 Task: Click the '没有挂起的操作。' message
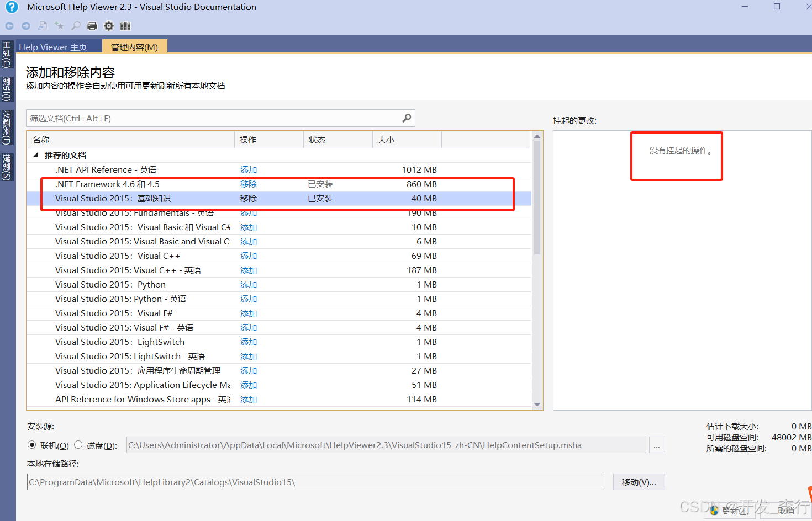681,150
